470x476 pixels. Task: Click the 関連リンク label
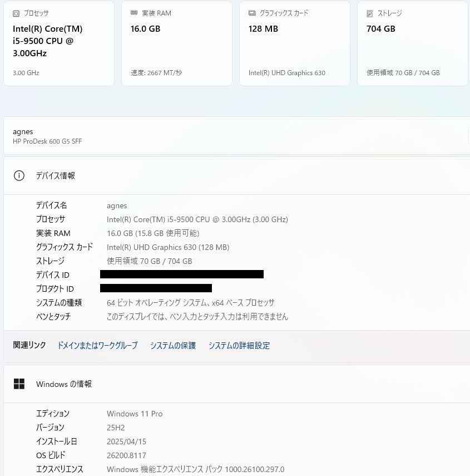click(x=29, y=345)
